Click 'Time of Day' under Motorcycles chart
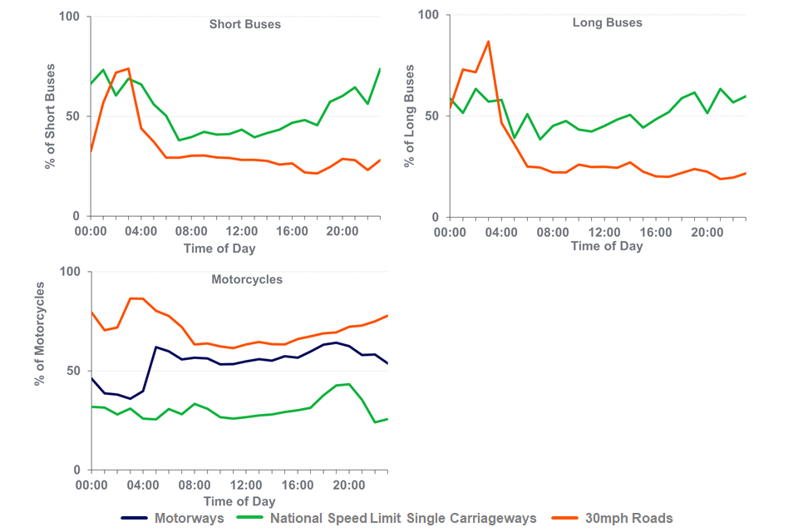This screenshot has height=532, width=798. (239, 501)
